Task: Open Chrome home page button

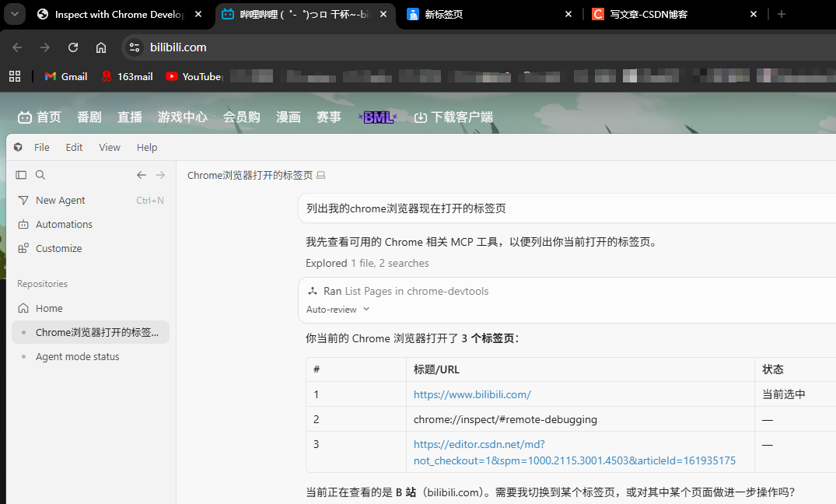Action: (x=101, y=47)
